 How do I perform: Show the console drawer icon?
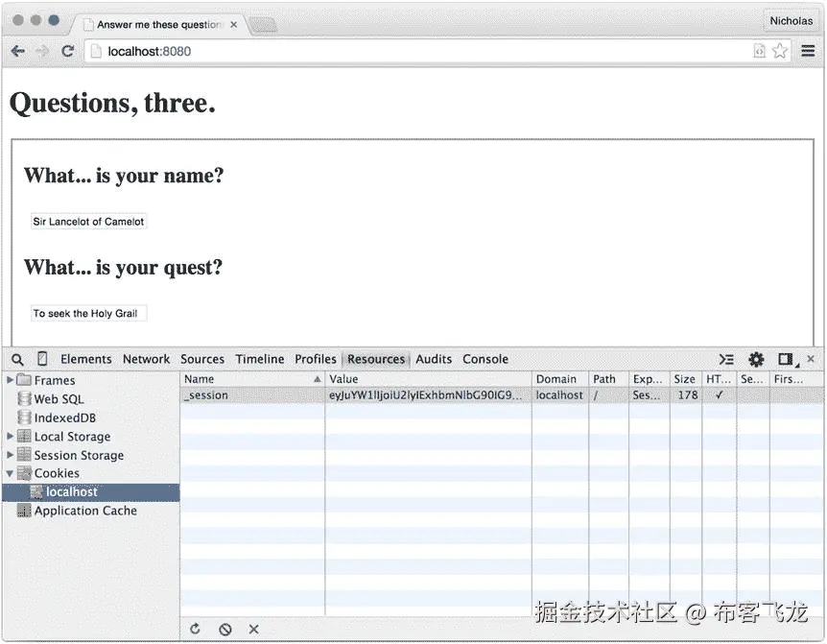click(x=726, y=358)
